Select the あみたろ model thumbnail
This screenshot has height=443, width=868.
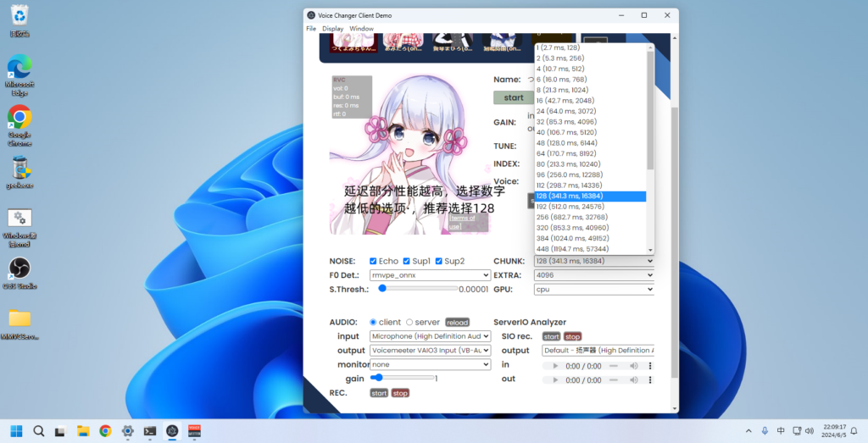[x=403, y=43]
